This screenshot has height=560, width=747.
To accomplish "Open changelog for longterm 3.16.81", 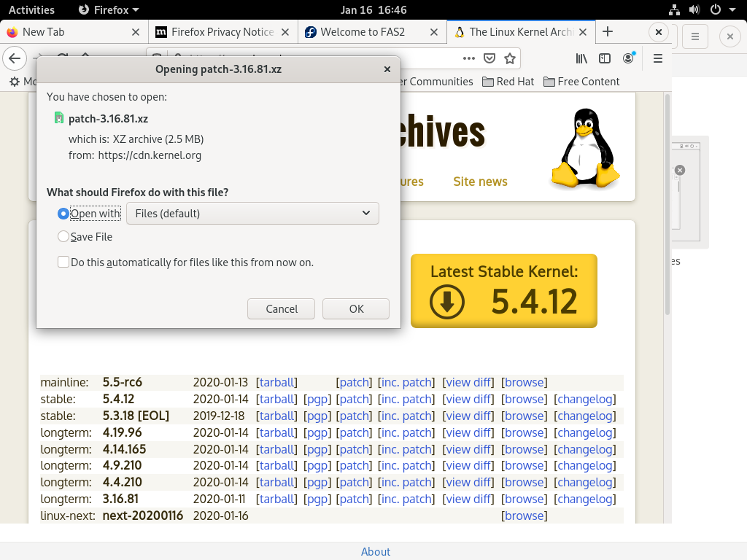I will pos(585,499).
